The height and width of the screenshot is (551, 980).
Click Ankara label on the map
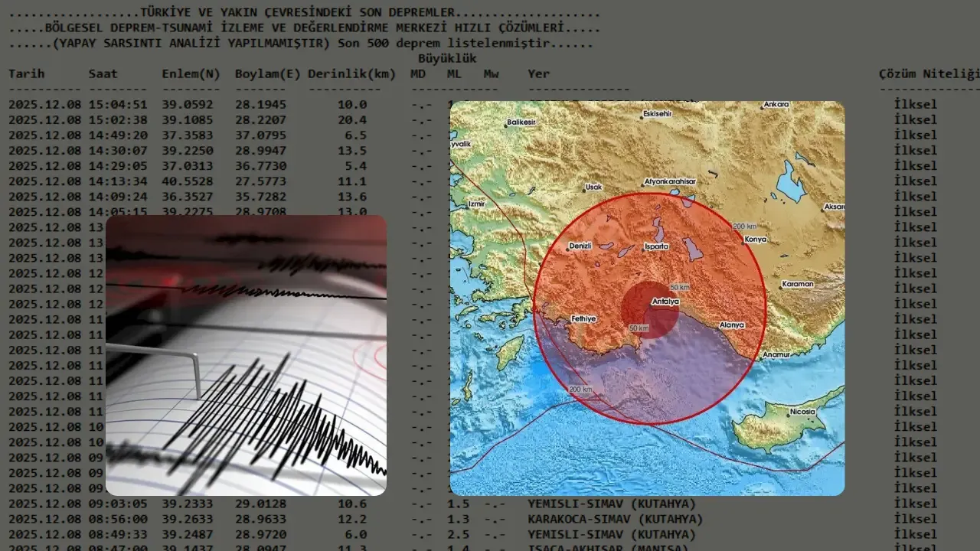[776, 104]
